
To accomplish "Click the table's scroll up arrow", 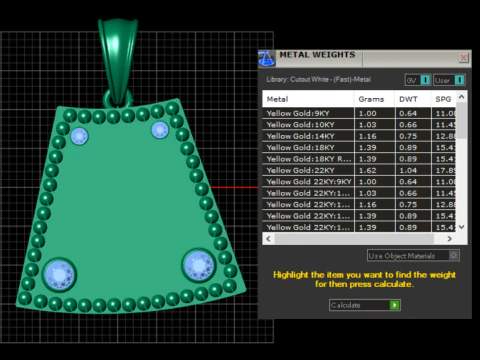I will pos(461,97).
